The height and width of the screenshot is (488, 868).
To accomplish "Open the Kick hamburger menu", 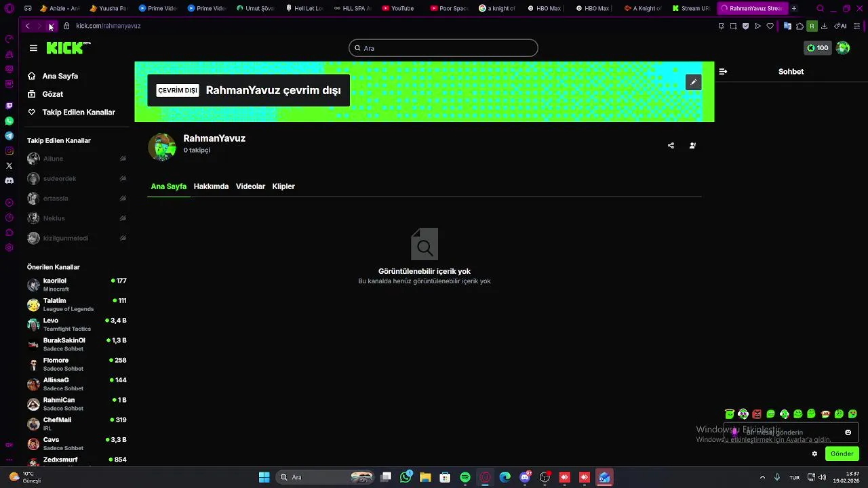I will click(33, 48).
